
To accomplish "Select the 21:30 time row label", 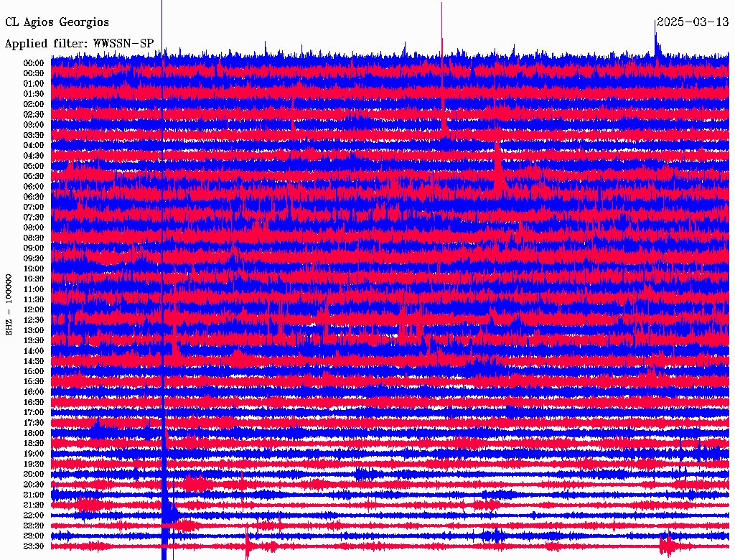I will (34, 505).
